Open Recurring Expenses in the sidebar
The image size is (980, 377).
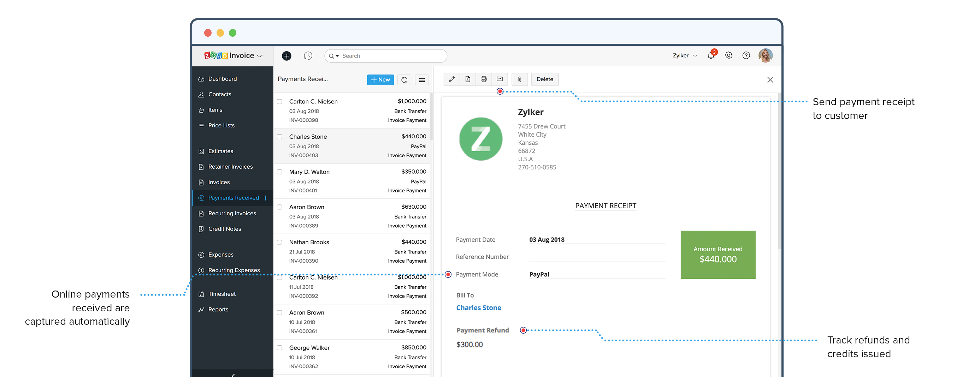point(232,270)
